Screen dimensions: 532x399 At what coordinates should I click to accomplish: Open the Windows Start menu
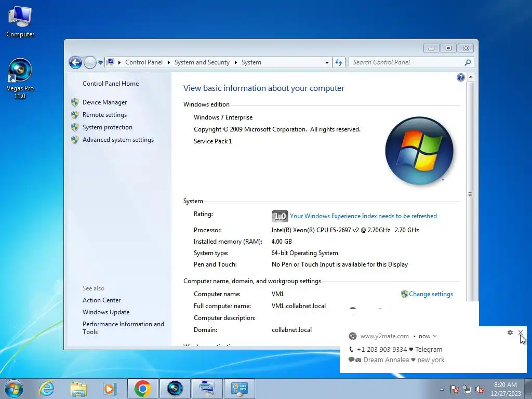click(14, 389)
